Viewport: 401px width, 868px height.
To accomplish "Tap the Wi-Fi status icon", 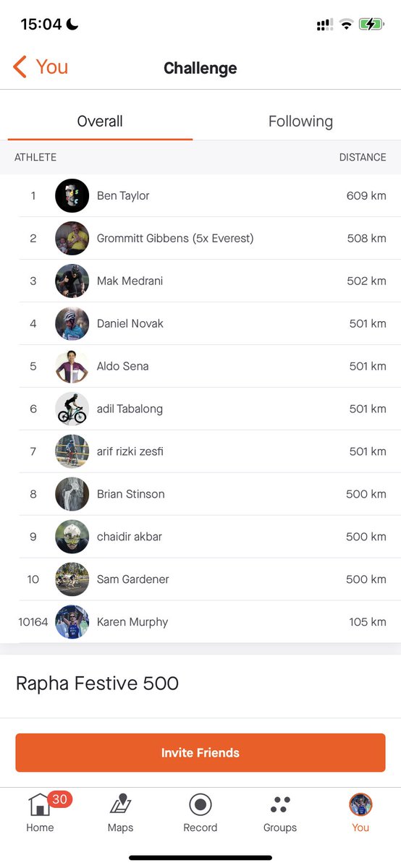I will click(x=346, y=25).
